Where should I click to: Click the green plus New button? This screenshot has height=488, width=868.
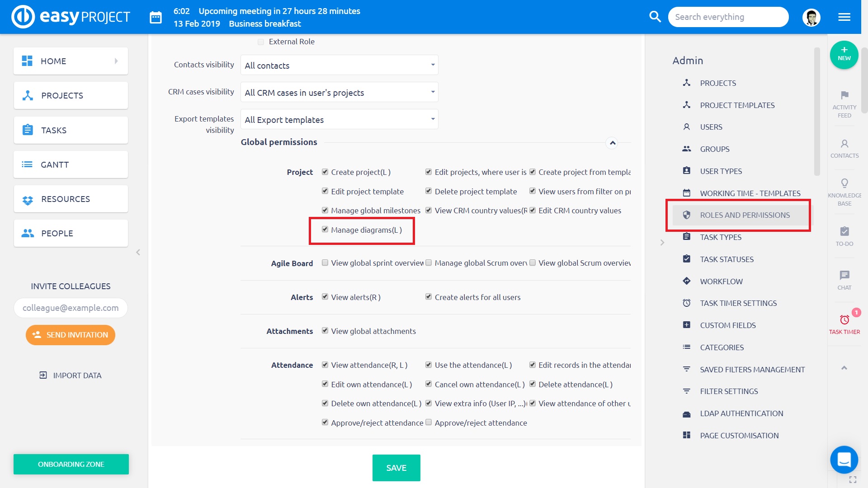coord(844,55)
